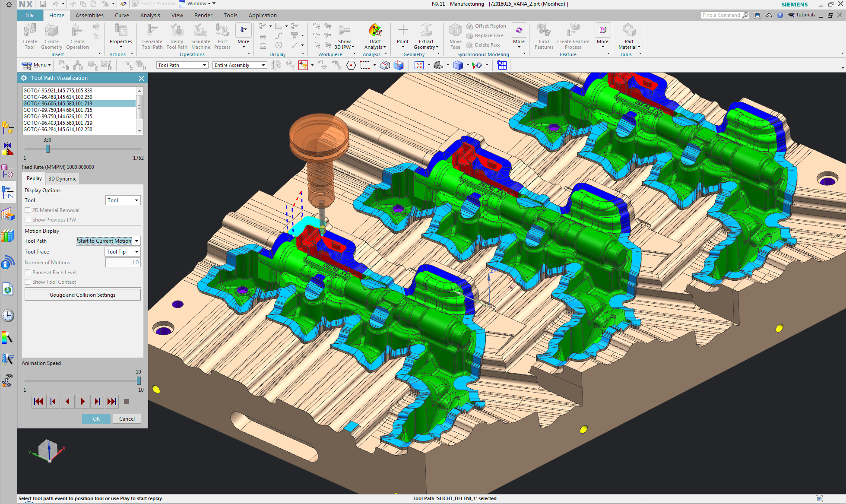Click Number of Motions input field
This screenshot has width=846, height=504.
click(x=123, y=263)
